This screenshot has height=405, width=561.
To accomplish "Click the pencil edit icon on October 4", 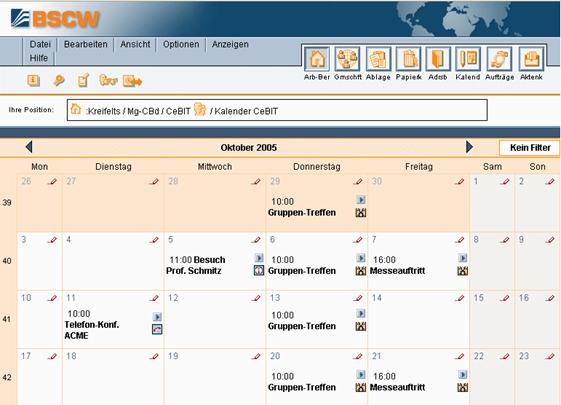I will (x=154, y=240).
